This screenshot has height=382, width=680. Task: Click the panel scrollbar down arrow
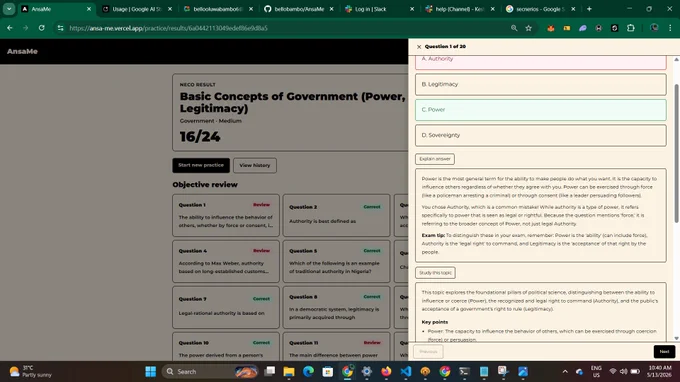[676, 338]
